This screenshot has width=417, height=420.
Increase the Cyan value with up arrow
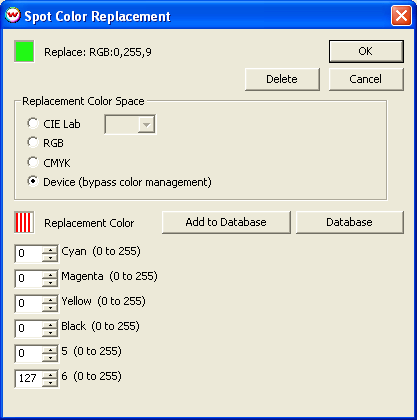pyautogui.click(x=50, y=250)
